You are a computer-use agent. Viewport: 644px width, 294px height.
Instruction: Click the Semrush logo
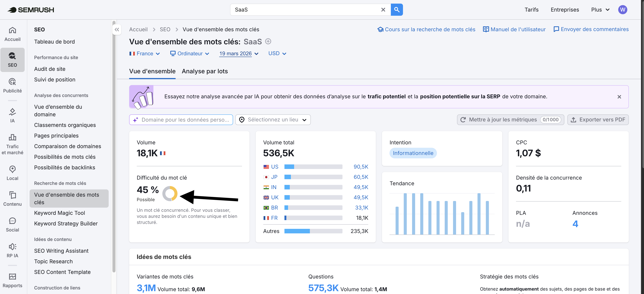pyautogui.click(x=31, y=10)
